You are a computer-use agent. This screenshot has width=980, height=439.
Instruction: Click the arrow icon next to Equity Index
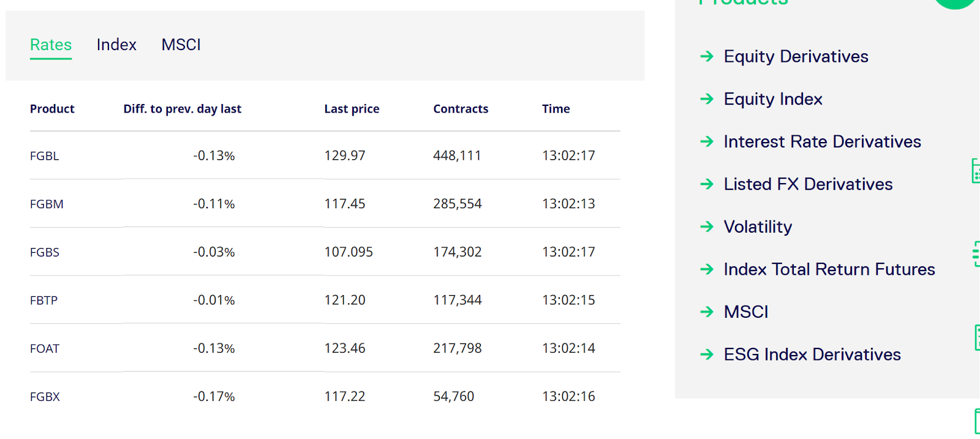coord(707,99)
